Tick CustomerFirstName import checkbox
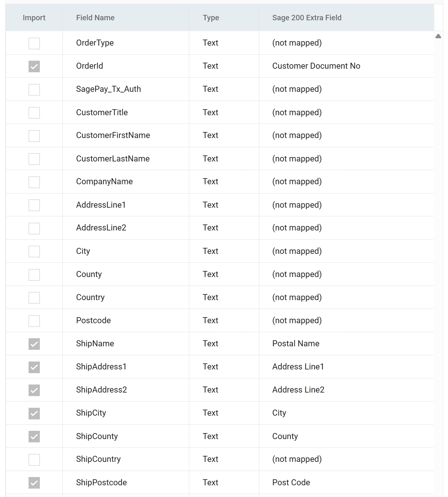448x497 pixels. (x=34, y=136)
